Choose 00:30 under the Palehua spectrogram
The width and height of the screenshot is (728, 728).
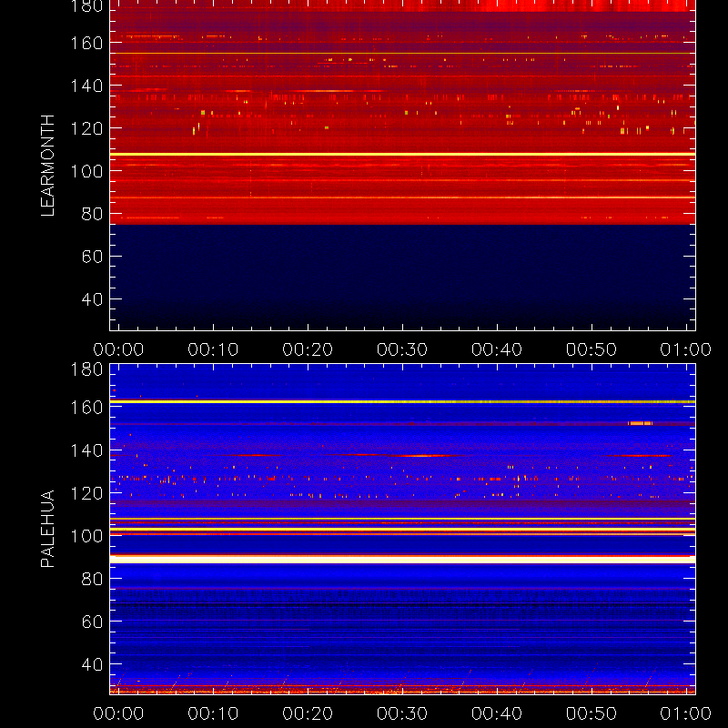[x=402, y=713]
